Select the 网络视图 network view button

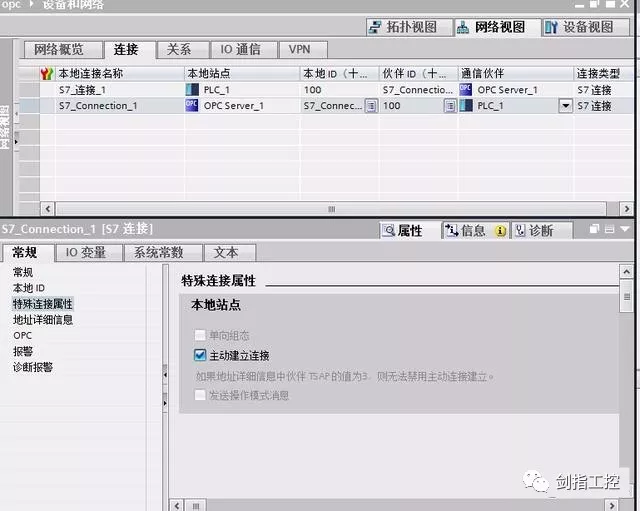click(x=492, y=27)
